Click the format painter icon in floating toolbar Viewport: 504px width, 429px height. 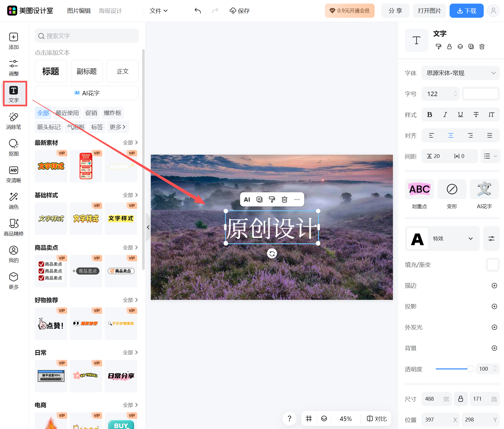(272, 199)
